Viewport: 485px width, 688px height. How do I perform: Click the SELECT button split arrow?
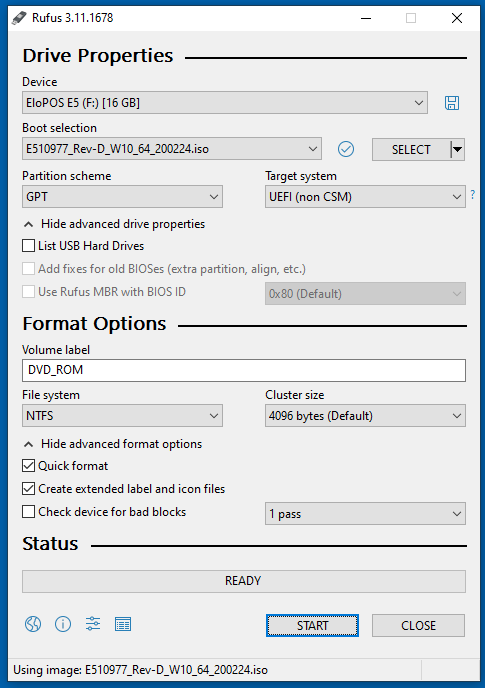(457, 150)
